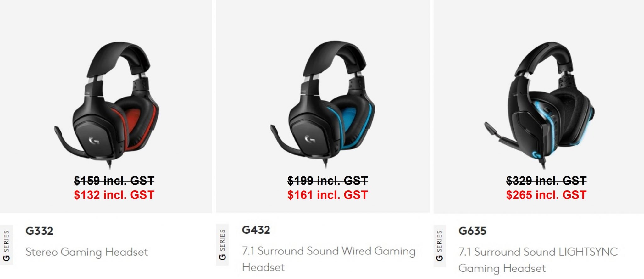Click the crossed-out $199 incl. GST price
The image size is (644, 279).
point(327,181)
